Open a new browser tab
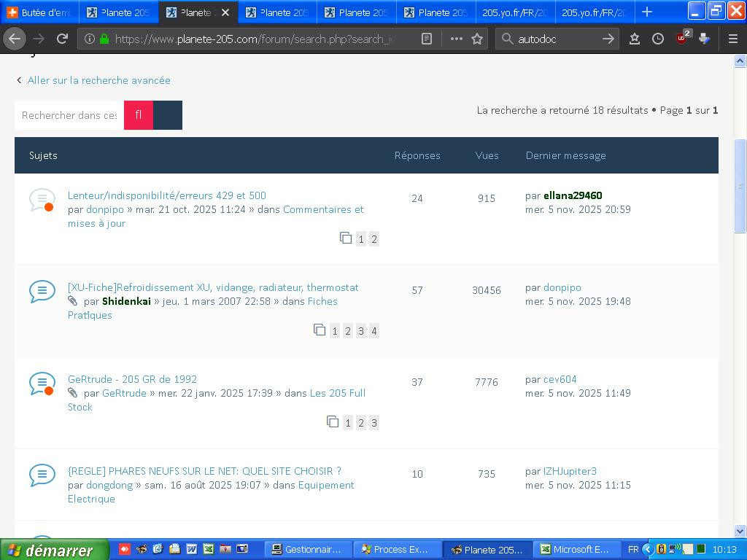This screenshot has height=560, width=747. [646, 12]
